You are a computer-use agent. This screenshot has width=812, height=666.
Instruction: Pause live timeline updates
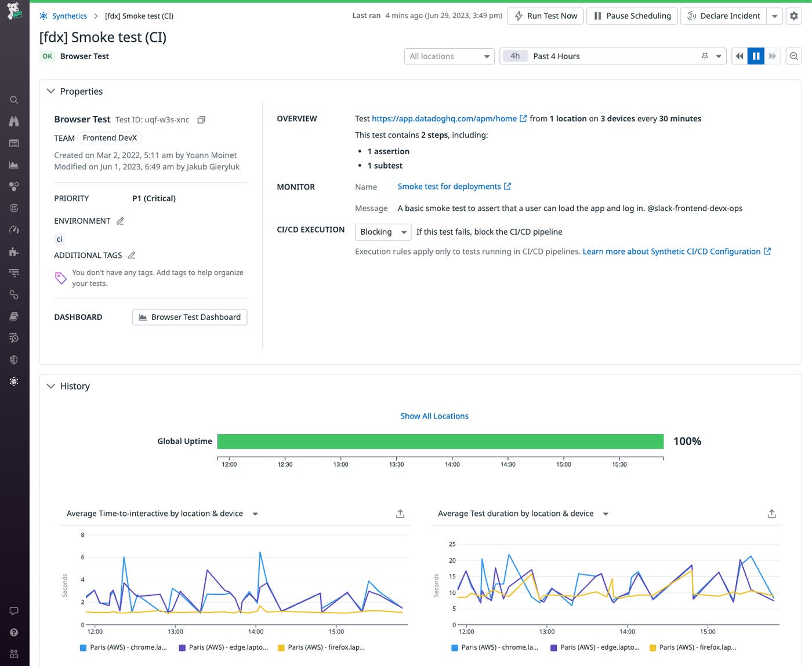click(756, 56)
